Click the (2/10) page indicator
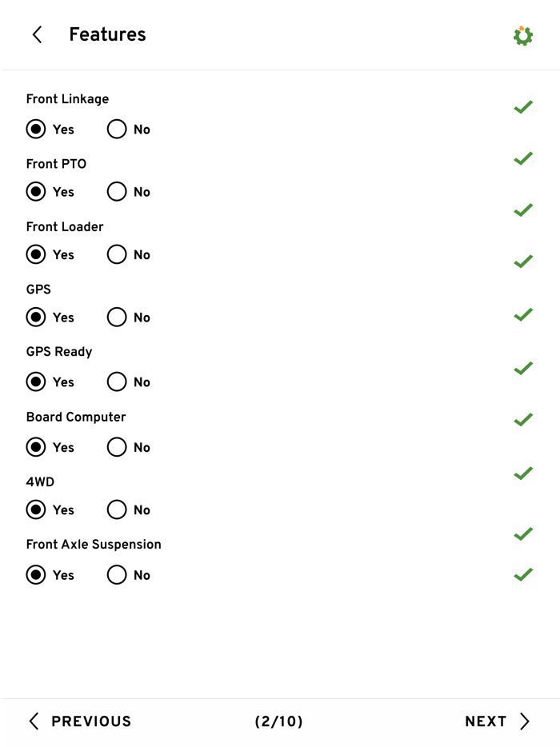560x747 pixels. click(278, 721)
